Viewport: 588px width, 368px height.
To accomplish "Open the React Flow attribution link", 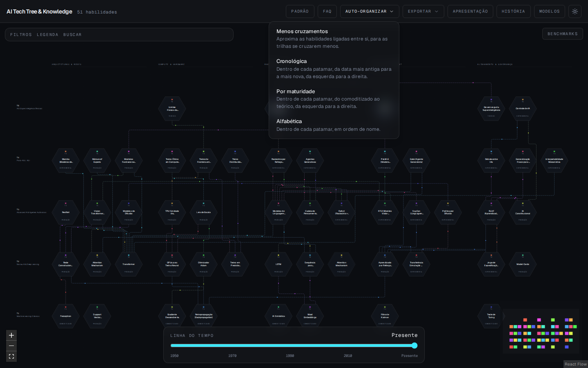I will coord(576,364).
